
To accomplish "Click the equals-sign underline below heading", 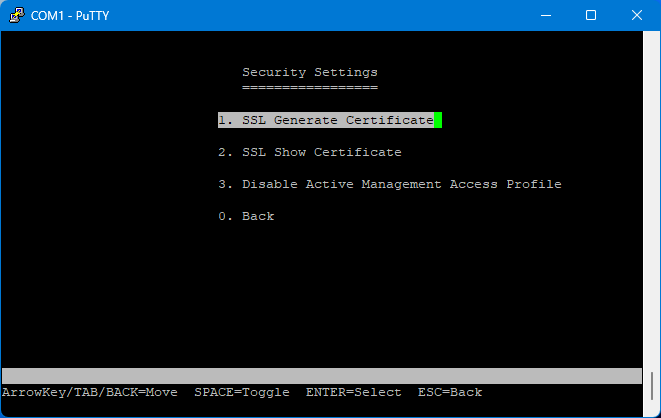I will point(310,87).
